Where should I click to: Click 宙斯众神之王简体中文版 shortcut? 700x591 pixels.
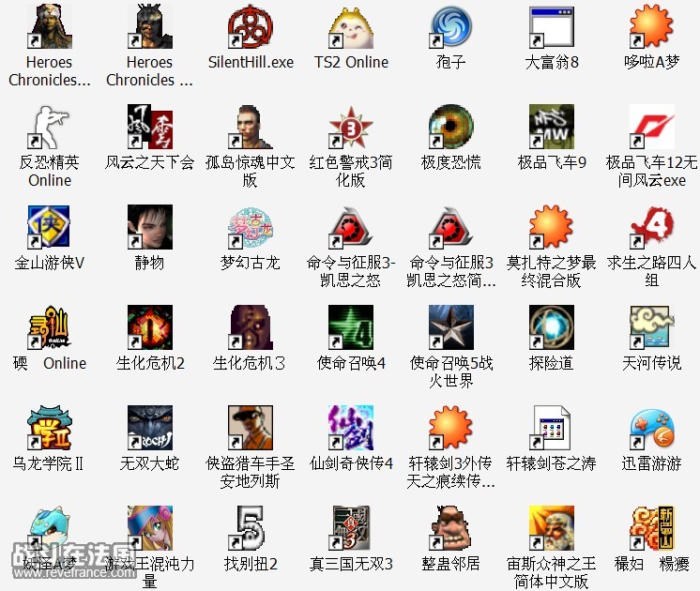pos(552,528)
